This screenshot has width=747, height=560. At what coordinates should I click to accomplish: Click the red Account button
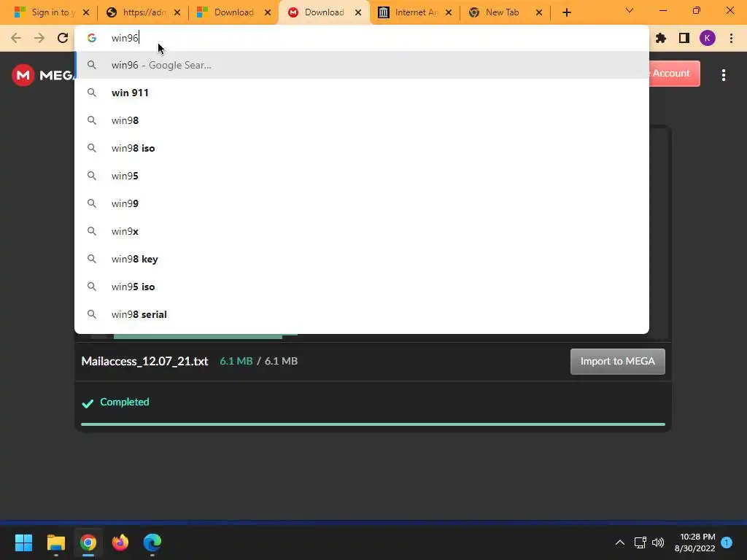coord(674,74)
